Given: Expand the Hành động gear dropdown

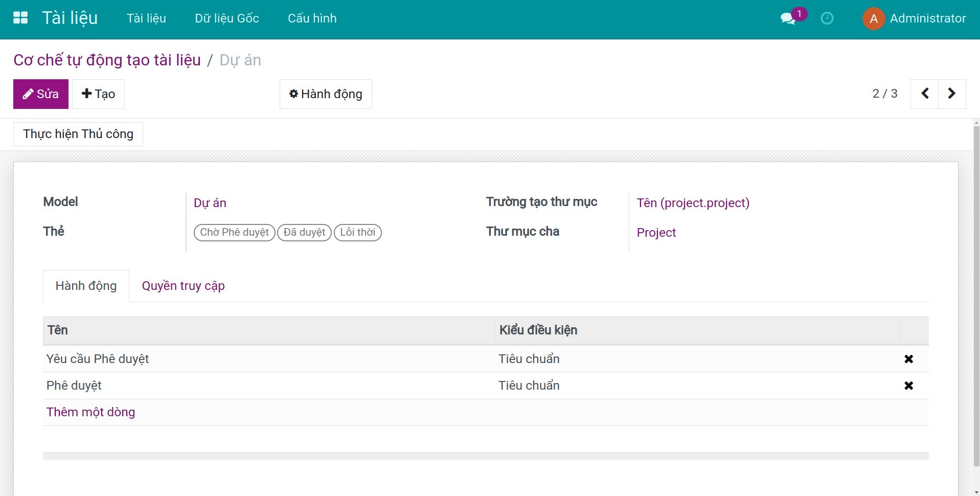Looking at the screenshot, I should [326, 94].
